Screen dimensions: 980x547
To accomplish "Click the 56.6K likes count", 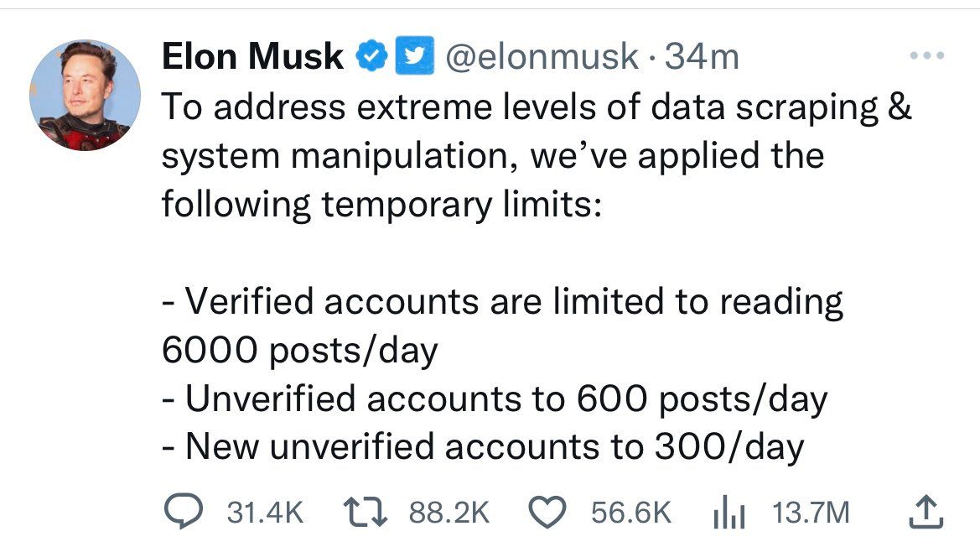I will point(631,512).
